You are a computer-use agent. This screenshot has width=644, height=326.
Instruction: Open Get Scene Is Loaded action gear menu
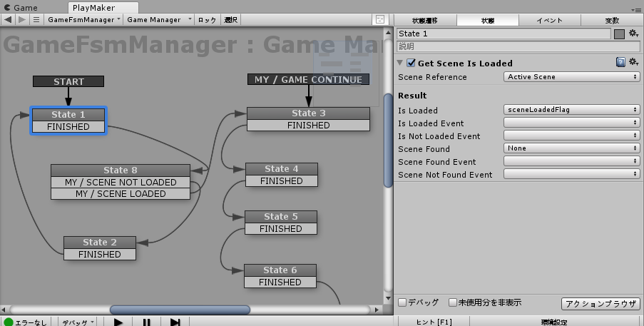[x=634, y=62]
